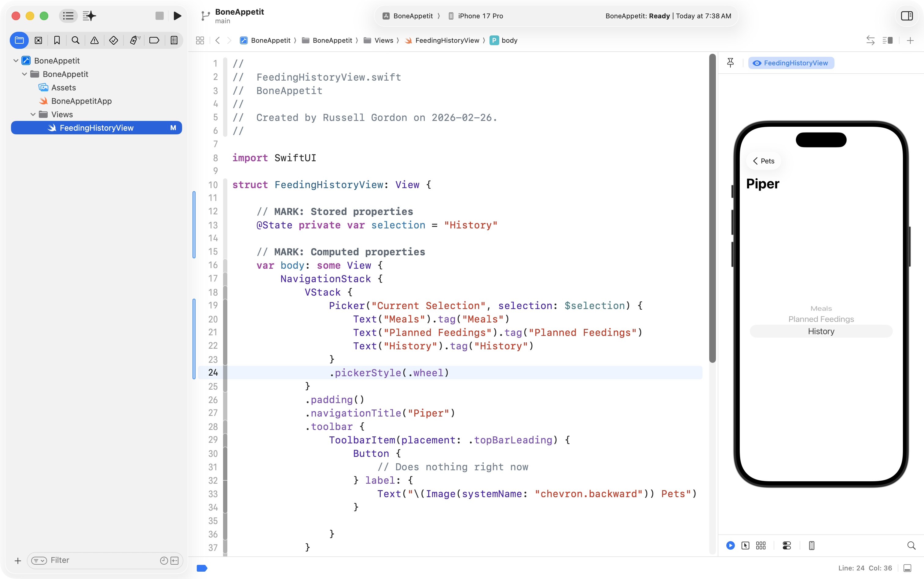Select BoneAppetitApp file in navigator
Viewport: 924px width, 579px height.
tap(81, 101)
